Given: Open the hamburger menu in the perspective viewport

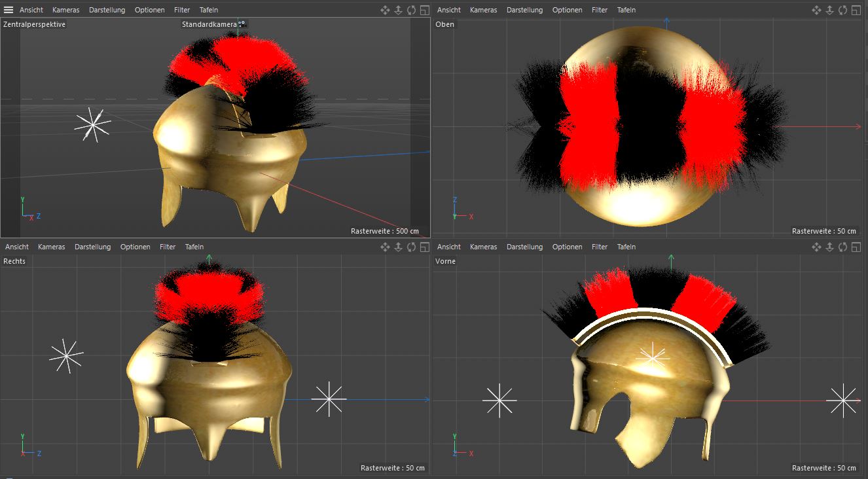Looking at the screenshot, I should [x=9, y=10].
